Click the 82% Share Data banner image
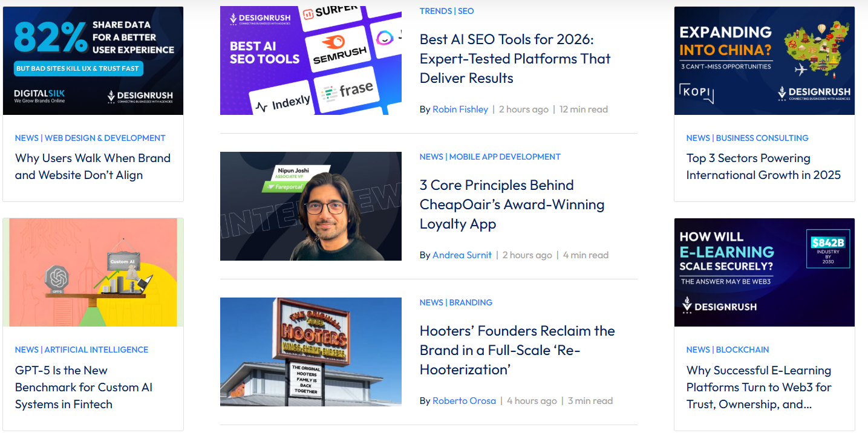Screen dimensions: 868x433 [93, 60]
